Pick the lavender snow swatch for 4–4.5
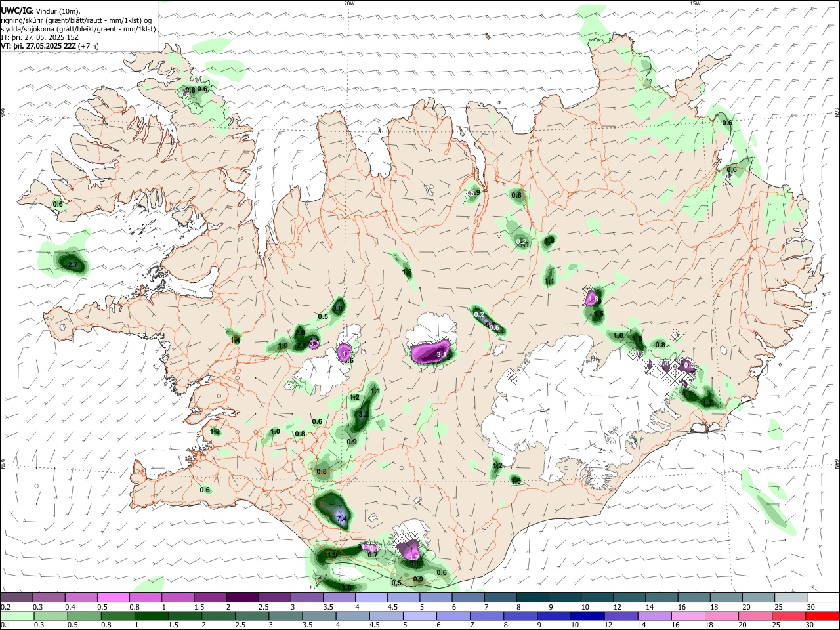Viewport: 840px width, 630px height. (x=371, y=597)
